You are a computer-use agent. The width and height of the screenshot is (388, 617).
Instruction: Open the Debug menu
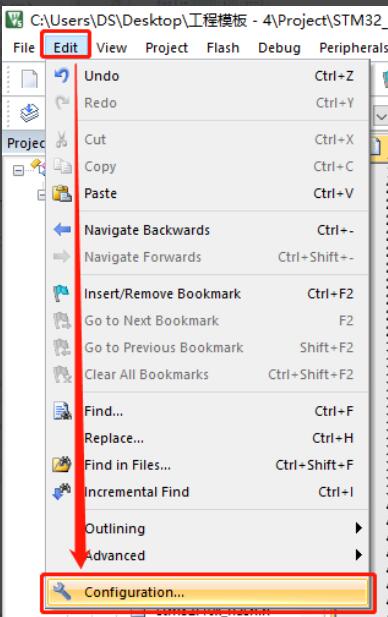click(279, 48)
